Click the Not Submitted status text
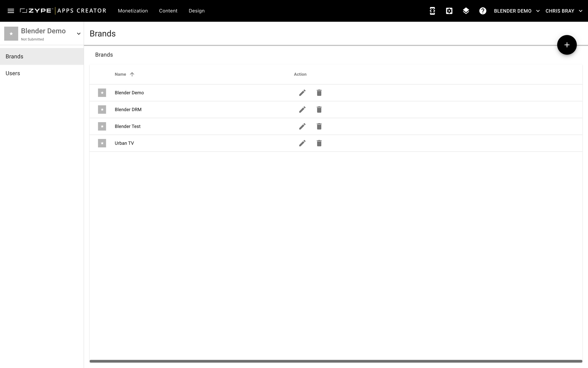Image resolution: width=588 pixels, height=368 pixels. (32, 39)
